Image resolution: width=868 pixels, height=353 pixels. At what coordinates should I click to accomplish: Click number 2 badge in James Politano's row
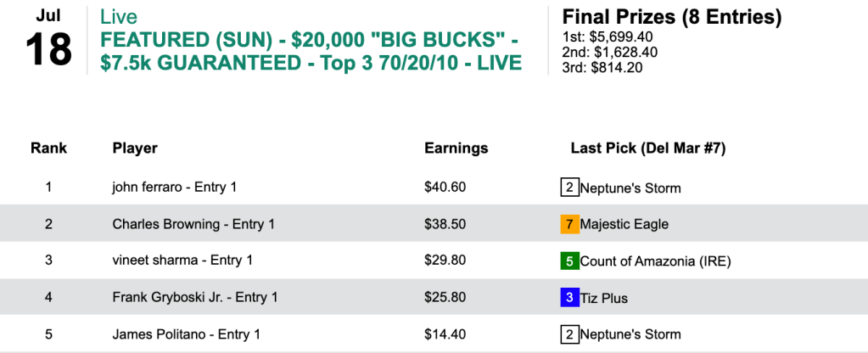[569, 334]
